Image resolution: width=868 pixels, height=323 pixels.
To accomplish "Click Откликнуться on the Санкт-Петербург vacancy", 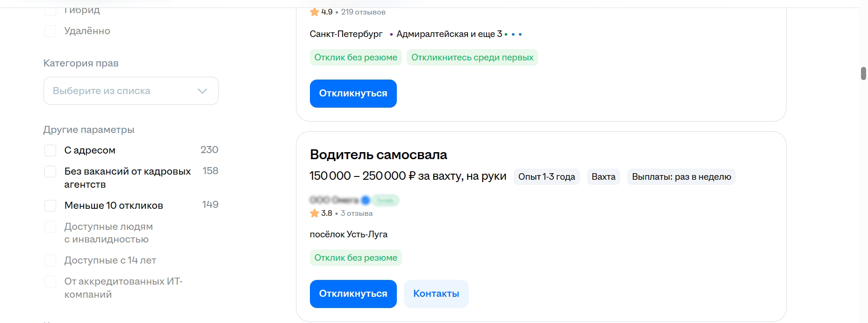I will (353, 94).
